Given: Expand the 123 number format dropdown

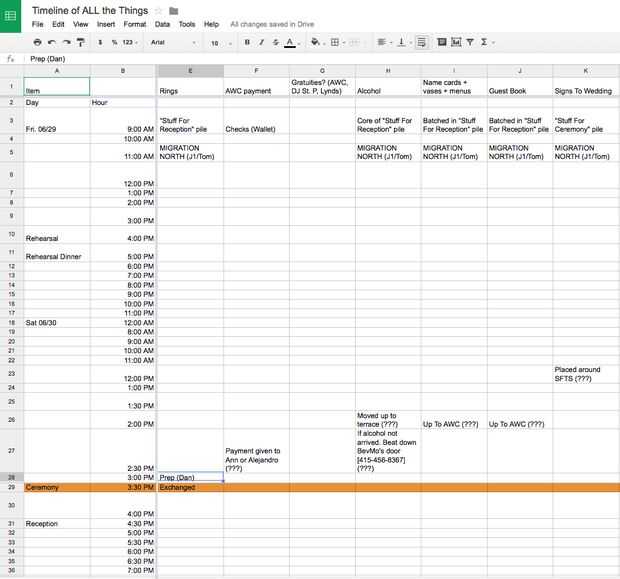Looking at the screenshot, I should point(130,42).
